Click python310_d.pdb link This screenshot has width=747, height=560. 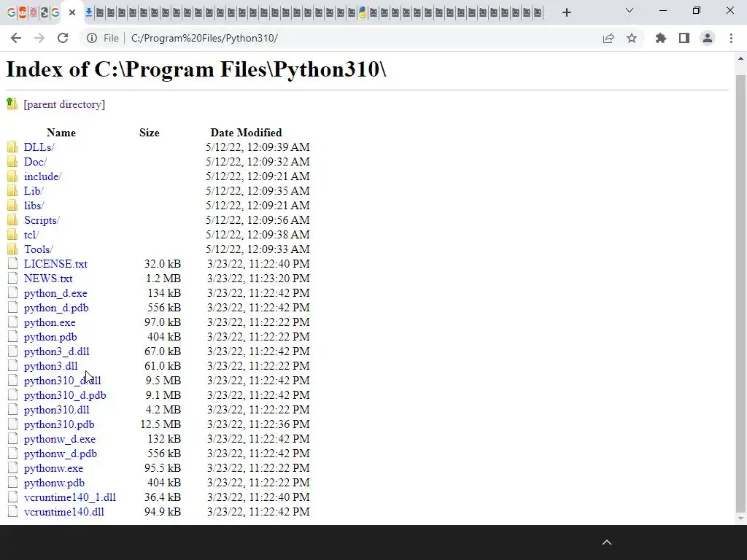[x=65, y=395]
